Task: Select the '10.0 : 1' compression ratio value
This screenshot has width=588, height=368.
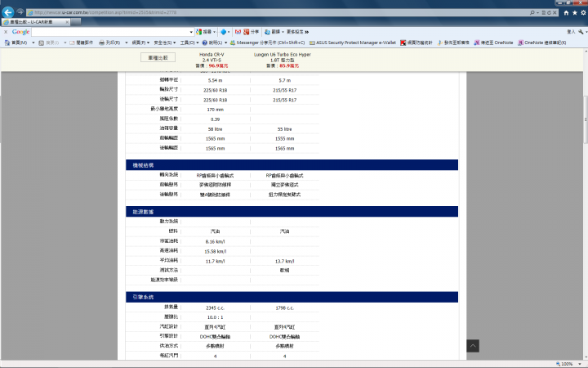Action: (x=216, y=317)
